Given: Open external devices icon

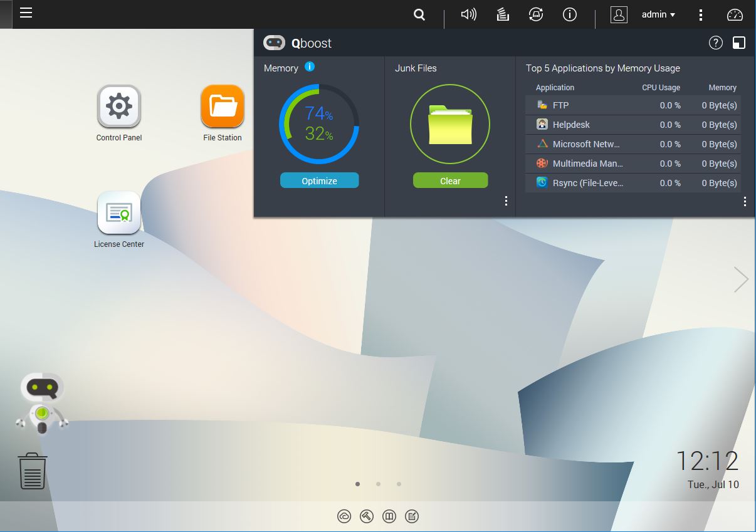Looking at the screenshot, I should [x=536, y=14].
